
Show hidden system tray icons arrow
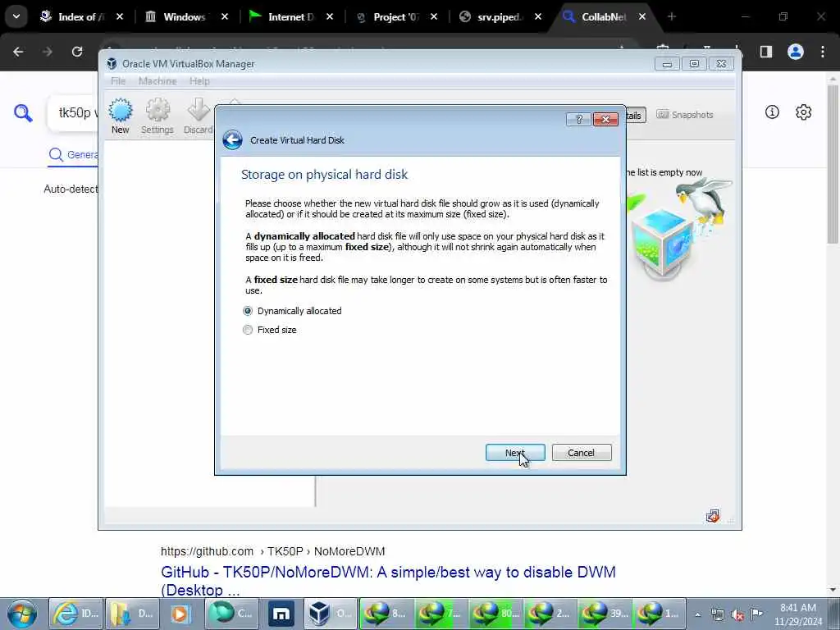point(697,614)
